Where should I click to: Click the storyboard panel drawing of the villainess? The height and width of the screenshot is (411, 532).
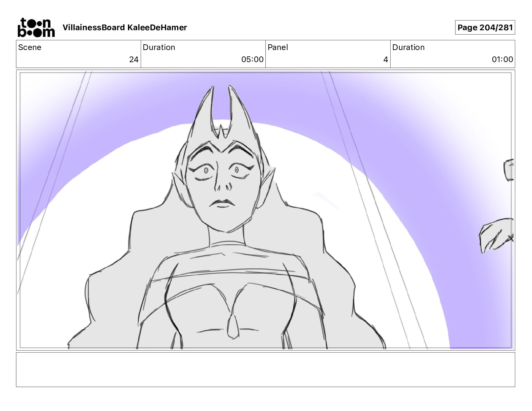point(265,210)
